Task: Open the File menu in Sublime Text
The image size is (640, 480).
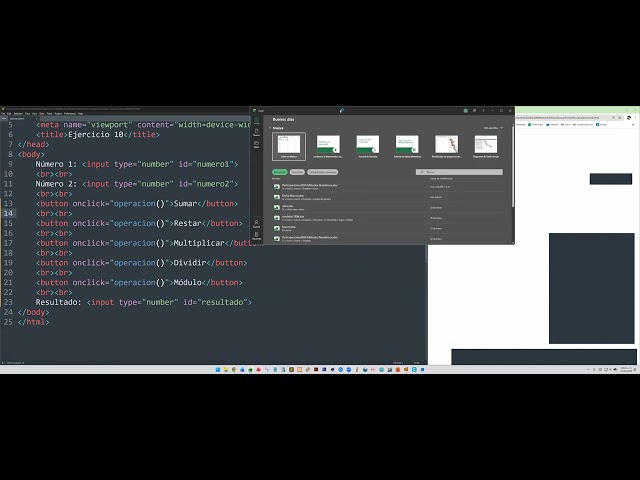Action: pyautogui.click(x=3, y=113)
